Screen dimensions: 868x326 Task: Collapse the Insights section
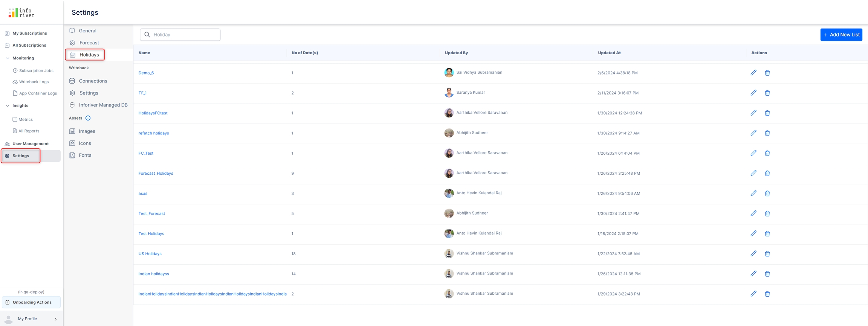click(x=8, y=106)
